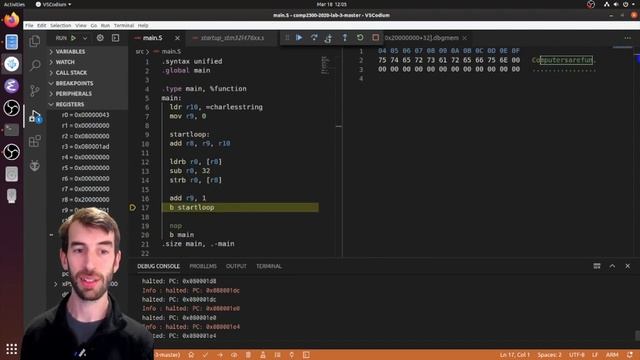Click the PlatformIO Home status bar icon

(x=191, y=355)
